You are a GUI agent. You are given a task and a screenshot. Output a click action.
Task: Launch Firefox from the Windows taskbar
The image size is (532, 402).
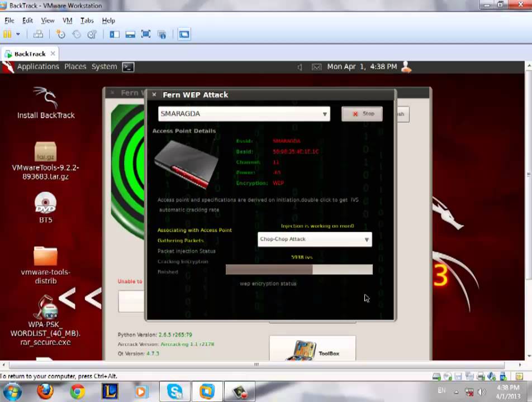coord(45,392)
